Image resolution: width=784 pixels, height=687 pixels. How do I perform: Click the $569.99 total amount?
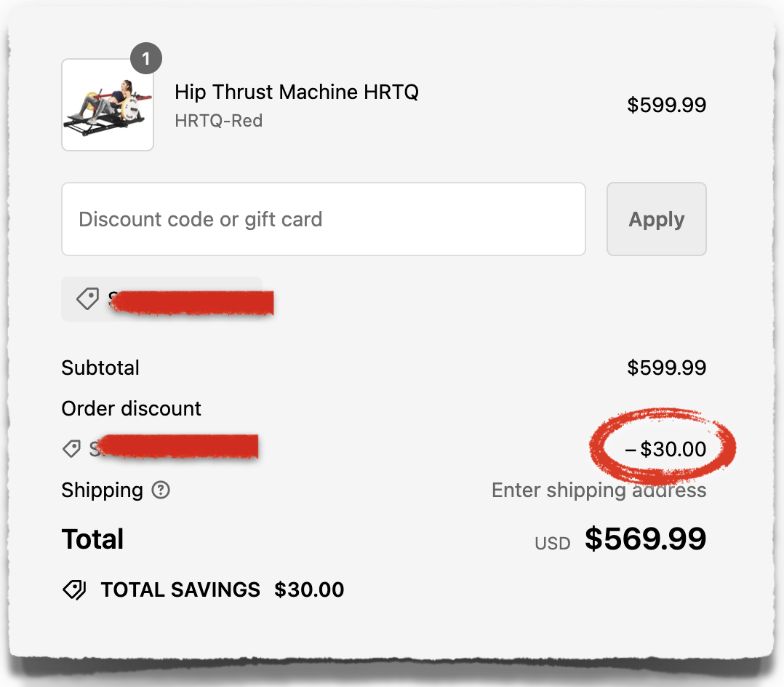coord(645,539)
